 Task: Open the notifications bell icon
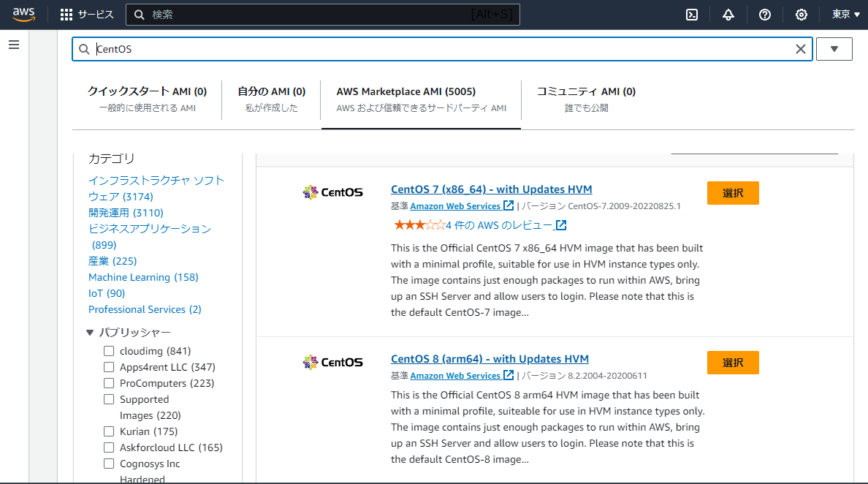tap(728, 15)
